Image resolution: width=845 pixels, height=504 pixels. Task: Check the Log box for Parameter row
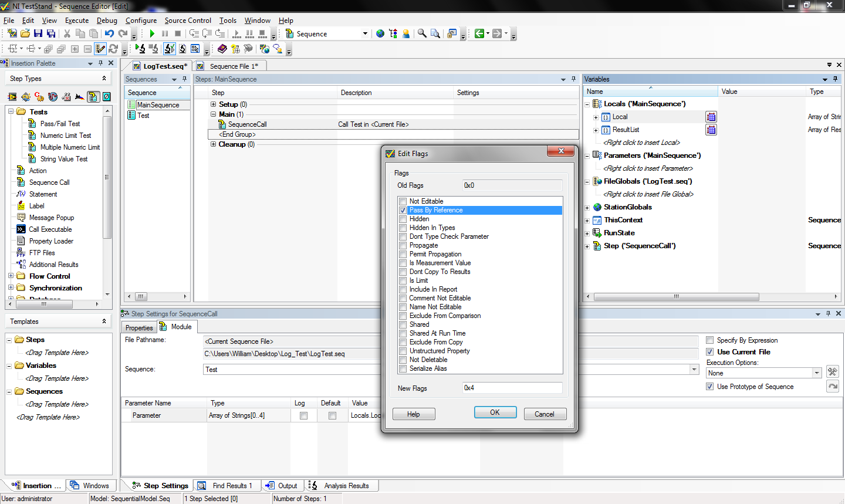click(x=303, y=415)
